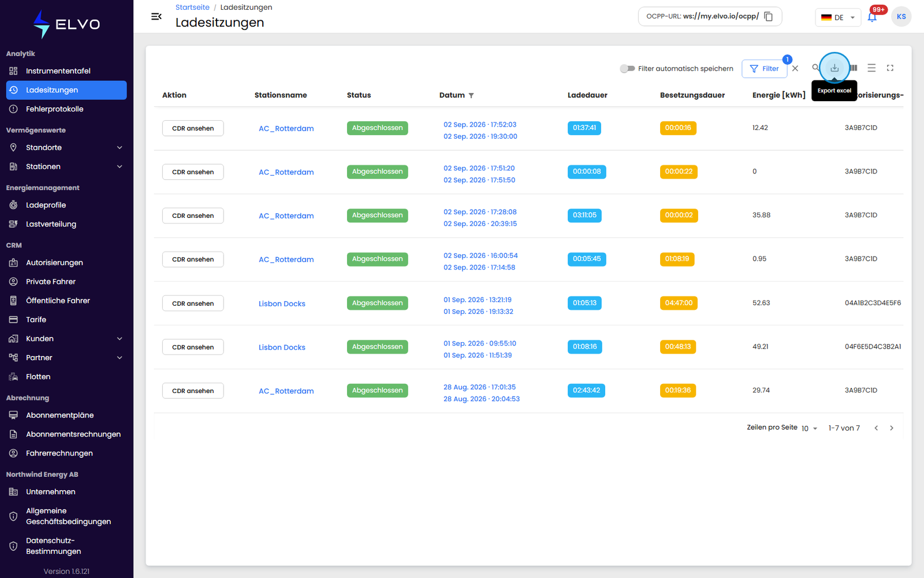Expand the Stationen submenu

coord(66,166)
